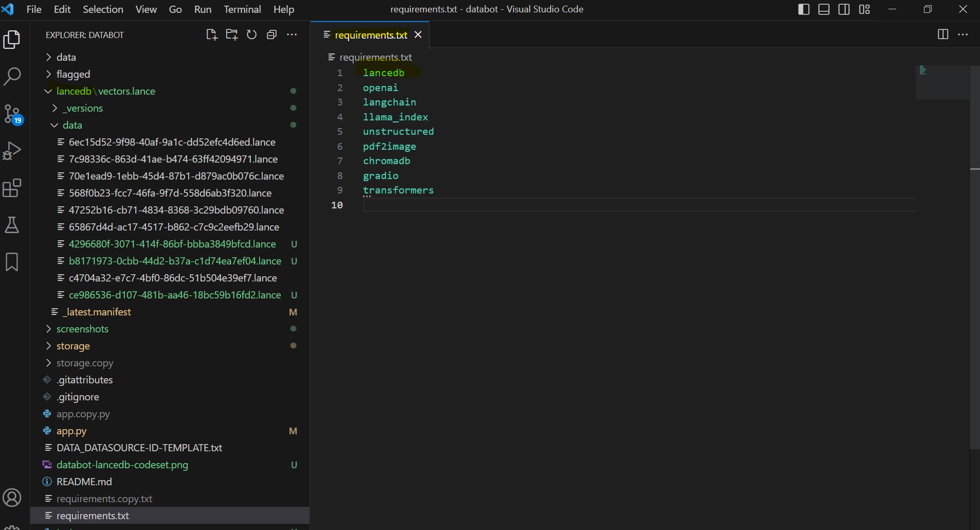Select requirements.txt in the Explorer tree

pos(170,516)
